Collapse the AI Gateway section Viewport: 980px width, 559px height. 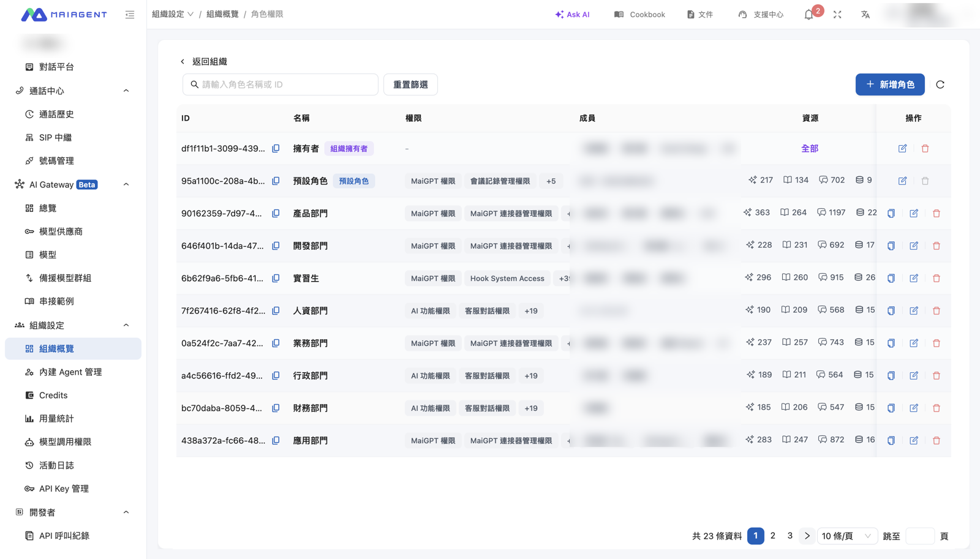tap(126, 184)
